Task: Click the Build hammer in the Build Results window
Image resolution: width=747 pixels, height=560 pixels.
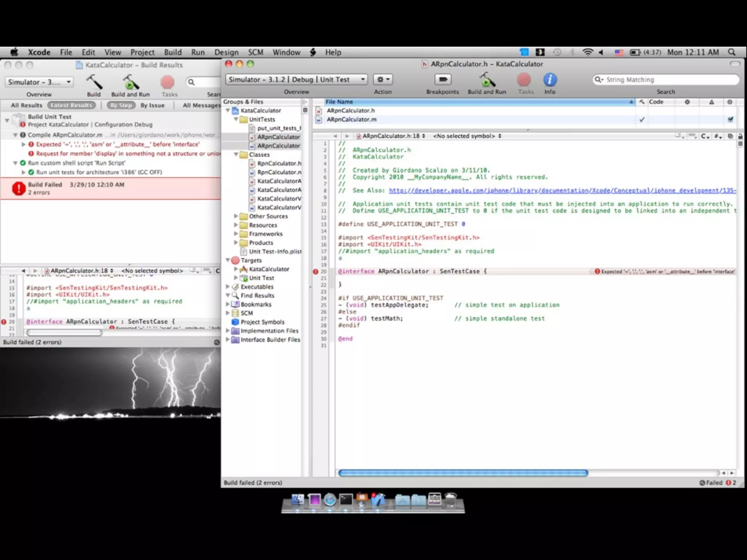Action: 94,82
